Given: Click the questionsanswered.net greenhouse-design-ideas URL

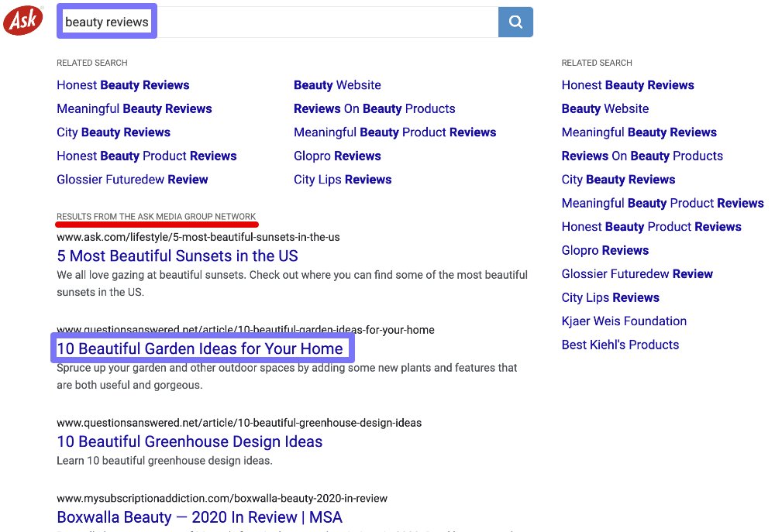Looking at the screenshot, I should coord(239,423).
